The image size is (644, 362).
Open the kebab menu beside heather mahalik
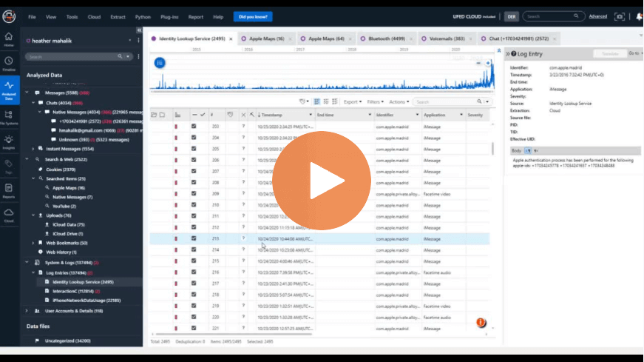click(x=138, y=40)
